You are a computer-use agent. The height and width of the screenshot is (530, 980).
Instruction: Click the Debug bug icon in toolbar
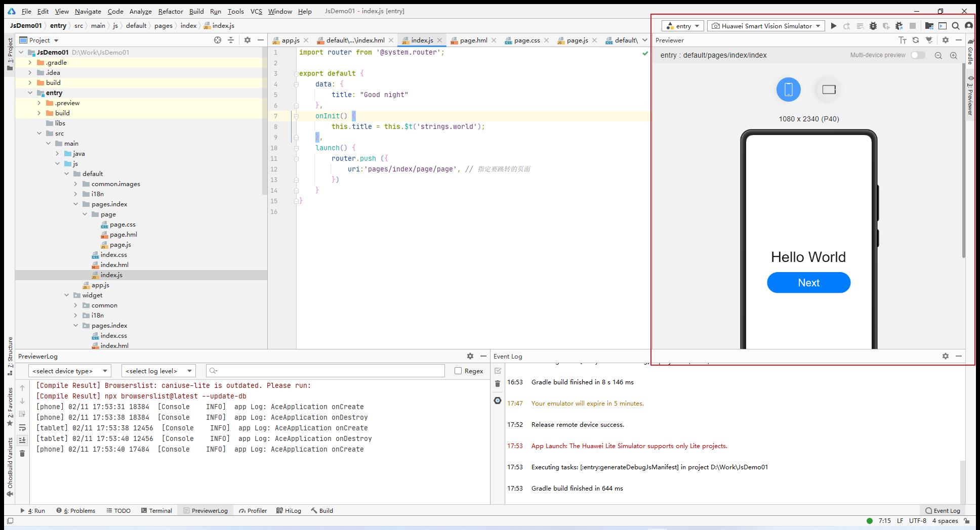(873, 26)
